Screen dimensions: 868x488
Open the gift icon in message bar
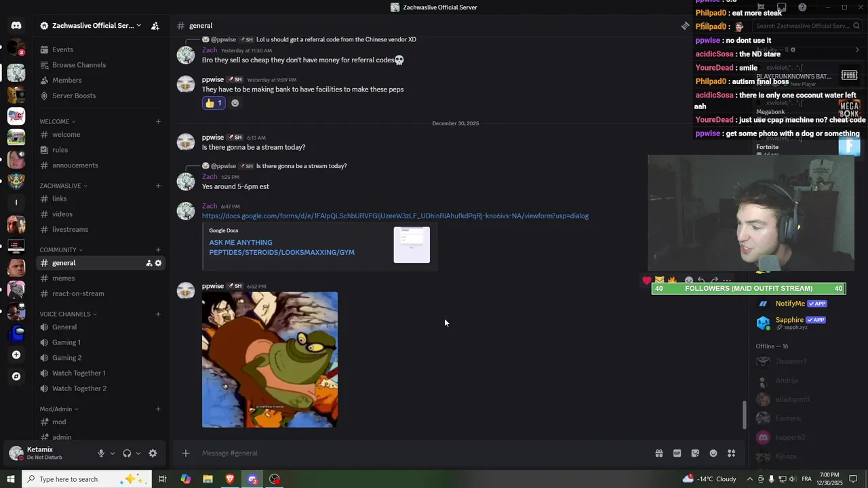(x=658, y=453)
